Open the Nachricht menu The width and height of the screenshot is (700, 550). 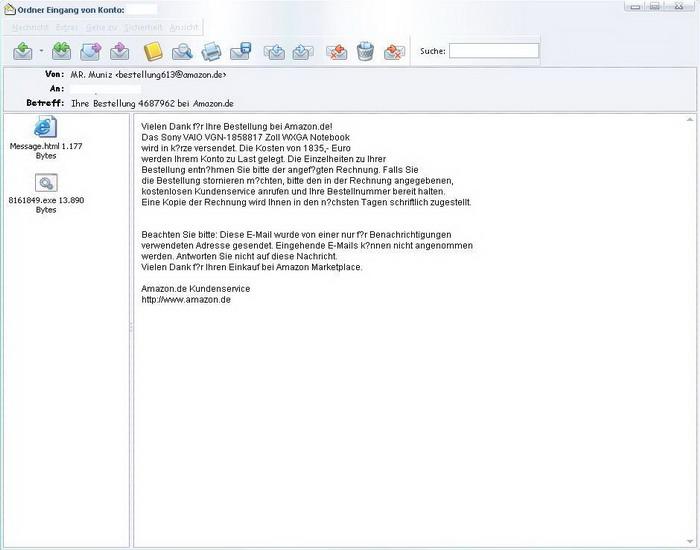(30, 28)
